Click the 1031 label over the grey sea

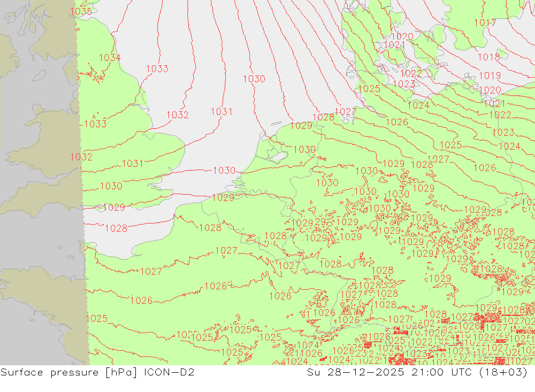click(221, 112)
